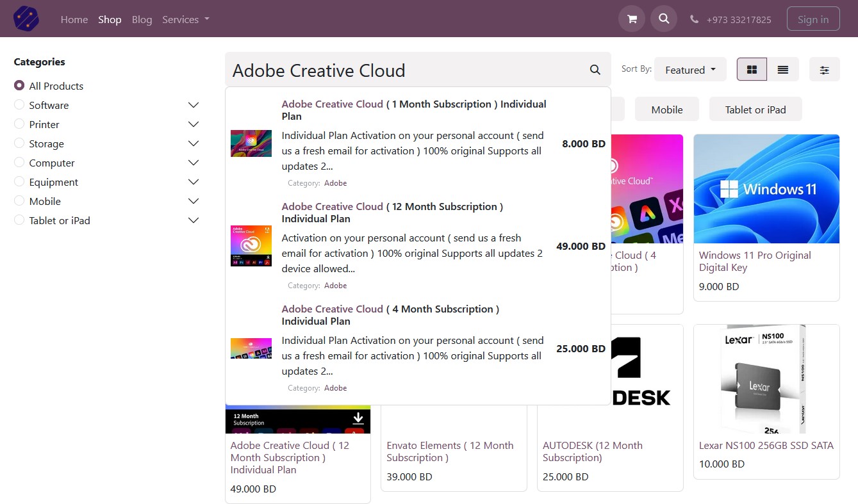This screenshot has height=504, width=858.
Task: Click the 8.000 BD price
Action: pos(584,143)
